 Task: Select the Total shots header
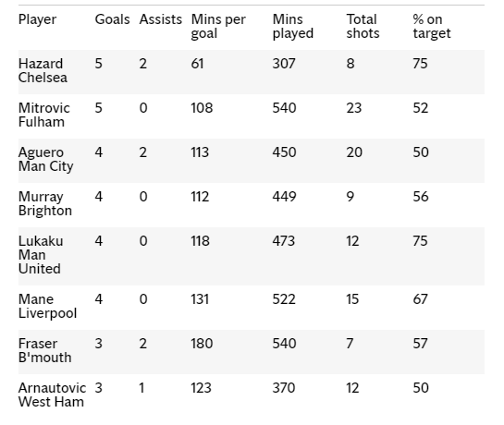coord(363,27)
